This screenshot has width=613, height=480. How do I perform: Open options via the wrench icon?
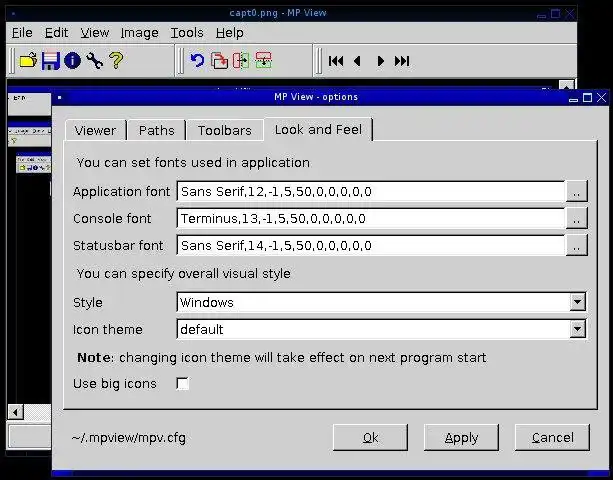(x=95, y=61)
